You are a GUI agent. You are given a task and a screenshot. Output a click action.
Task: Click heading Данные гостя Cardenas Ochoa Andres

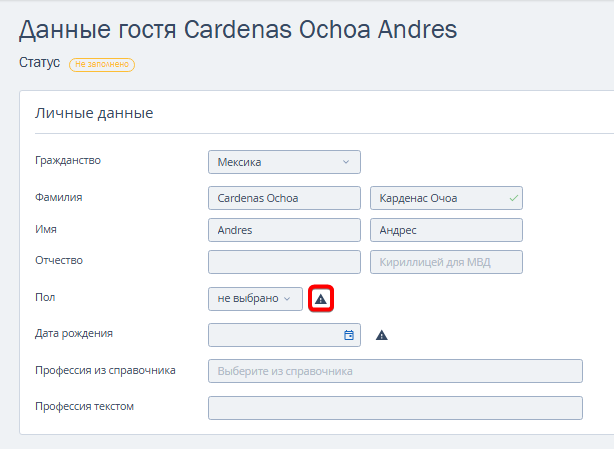pos(238,30)
